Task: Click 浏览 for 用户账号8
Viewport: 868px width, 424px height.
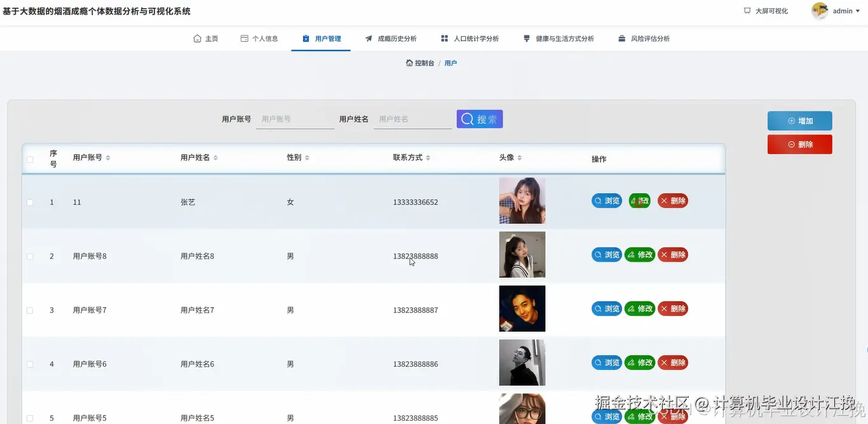Action: click(607, 255)
